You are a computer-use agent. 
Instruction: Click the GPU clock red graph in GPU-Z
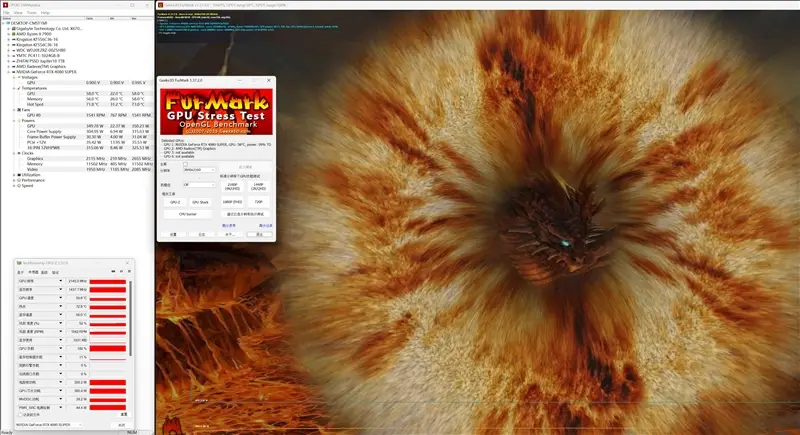click(108, 282)
